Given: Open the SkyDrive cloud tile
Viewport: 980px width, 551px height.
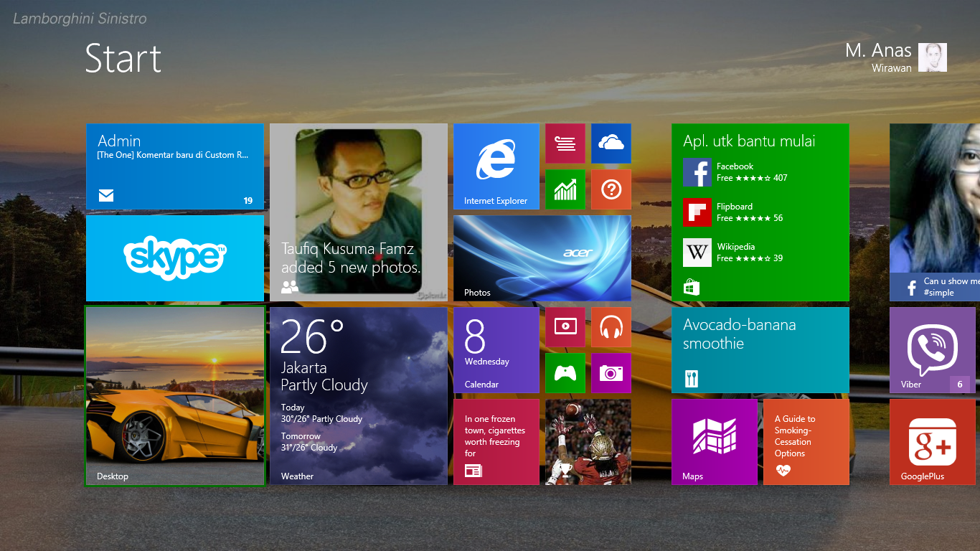Looking at the screenshot, I should [611, 143].
